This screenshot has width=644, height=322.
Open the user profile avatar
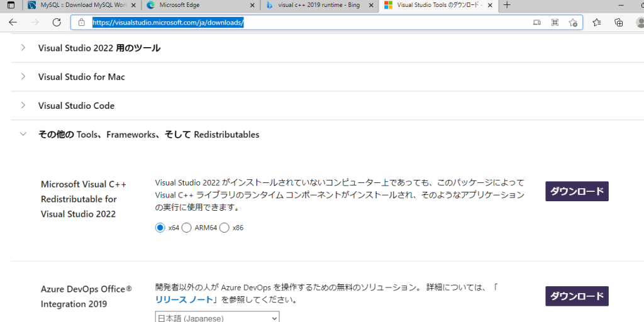(640, 23)
